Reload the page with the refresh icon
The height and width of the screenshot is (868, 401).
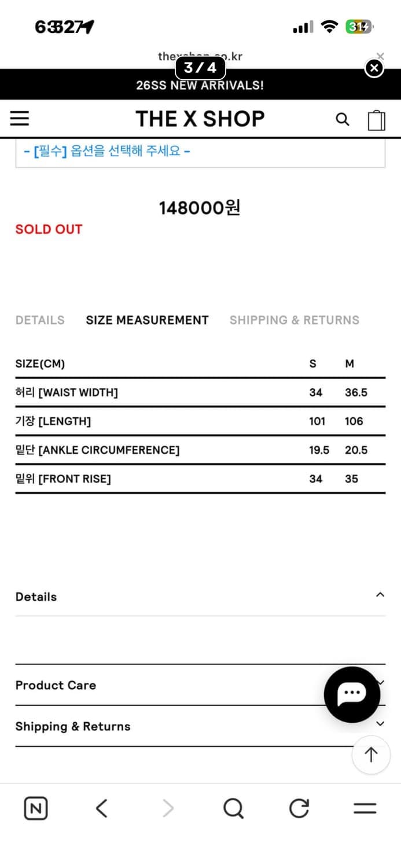click(x=299, y=808)
